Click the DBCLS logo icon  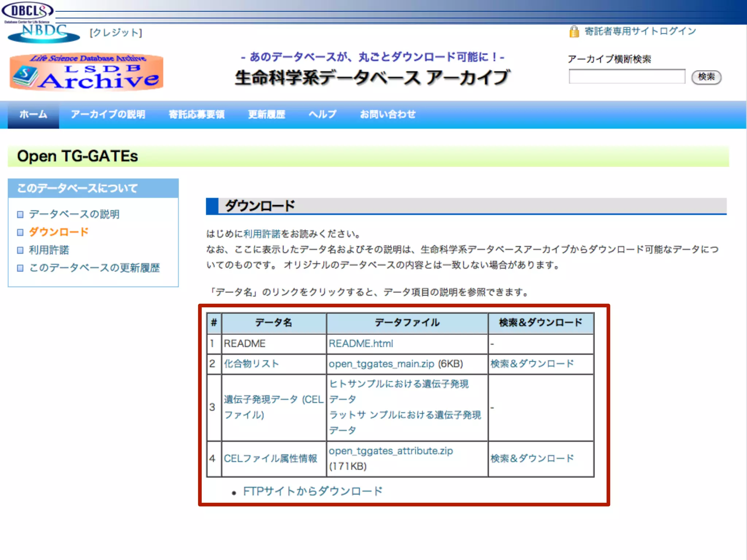(27, 11)
